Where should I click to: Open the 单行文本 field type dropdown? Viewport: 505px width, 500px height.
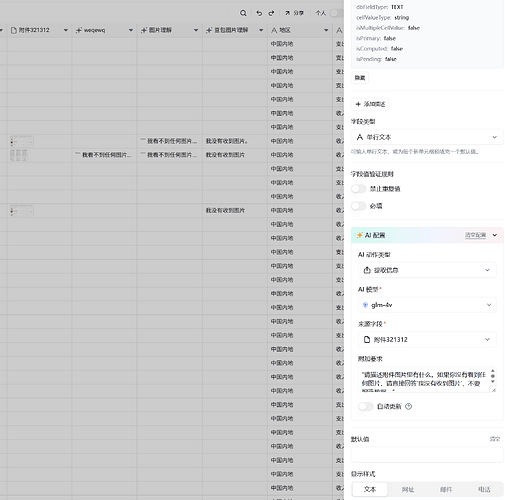tap(427, 137)
